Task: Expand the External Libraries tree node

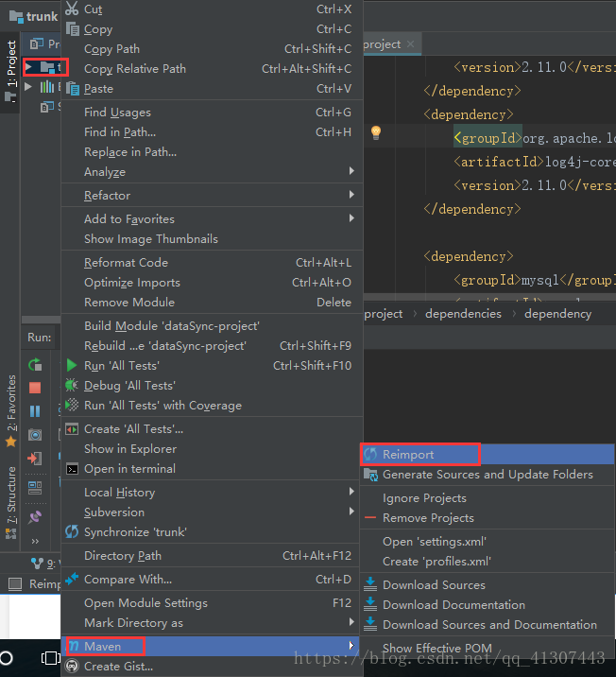Action: coord(29,87)
